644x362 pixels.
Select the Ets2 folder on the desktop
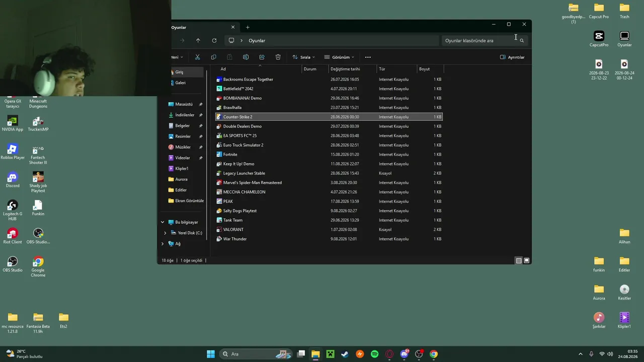tap(63, 321)
